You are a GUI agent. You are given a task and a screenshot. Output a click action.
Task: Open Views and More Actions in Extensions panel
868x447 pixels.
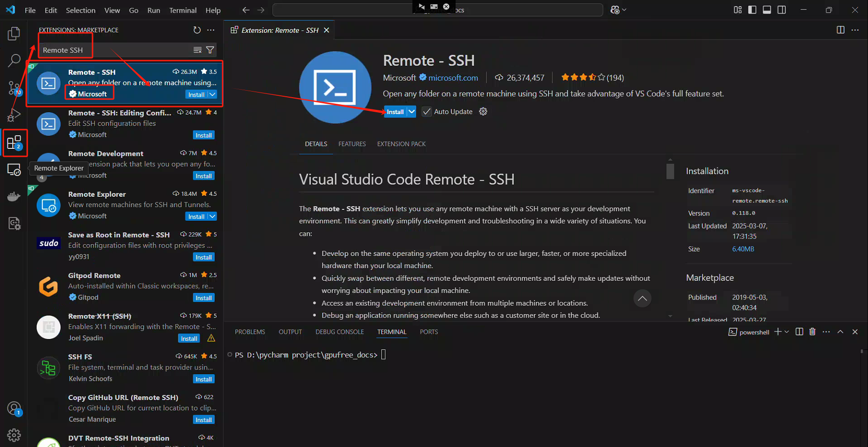(211, 30)
